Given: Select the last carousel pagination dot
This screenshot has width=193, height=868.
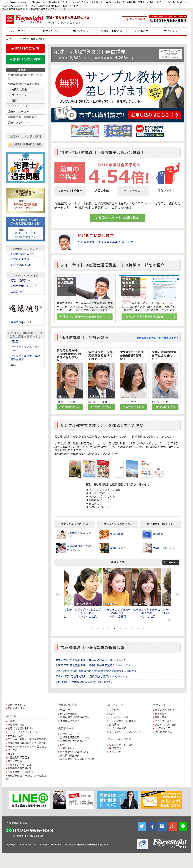Looking at the screenshot, I should pos(143,628).
